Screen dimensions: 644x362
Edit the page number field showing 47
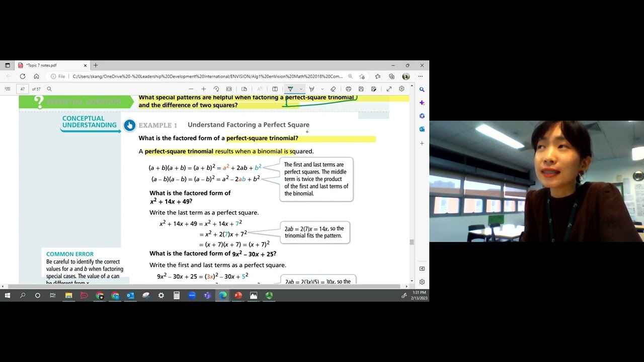23,89
